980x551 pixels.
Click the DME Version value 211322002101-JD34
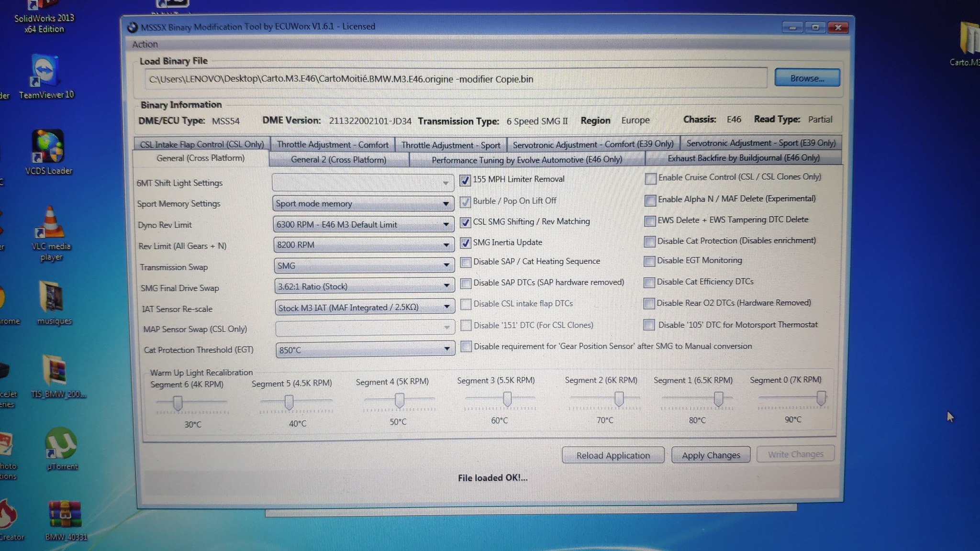[x=370, y=121]
